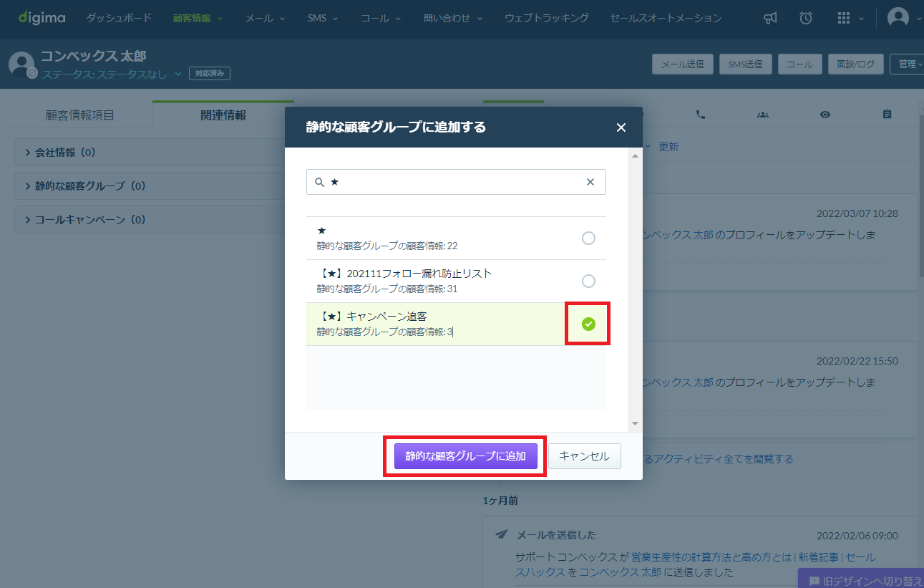924x588 pixels.
Task: Switch to the 顧客情報項目 tab
Action: pos(79,115)
